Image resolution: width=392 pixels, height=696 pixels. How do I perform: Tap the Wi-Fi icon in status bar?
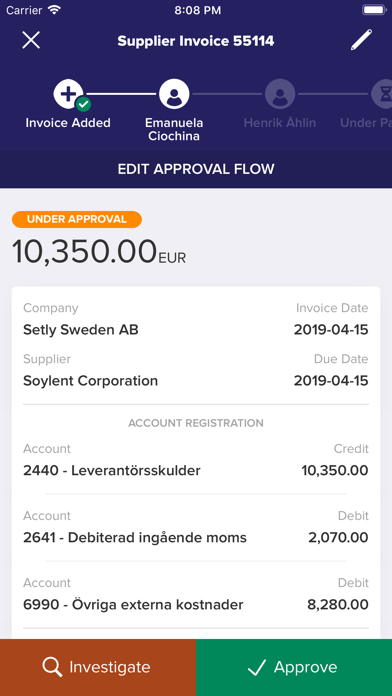(55, 10)
